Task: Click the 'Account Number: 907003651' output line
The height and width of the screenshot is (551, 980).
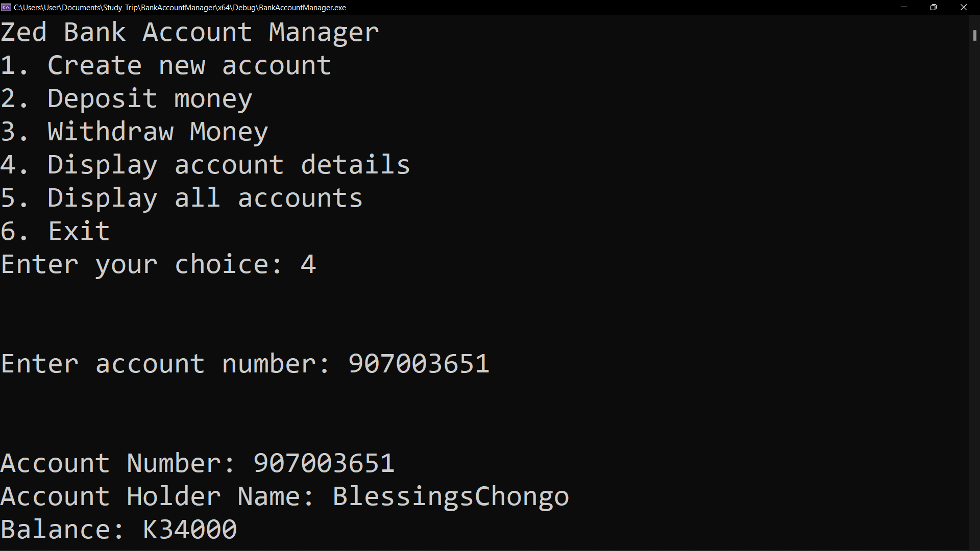Action: click(x=198, y=464)
